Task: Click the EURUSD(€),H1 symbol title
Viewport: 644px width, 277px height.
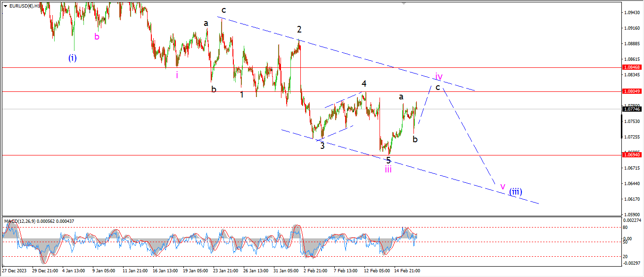Action: pyautogui.click(x=25, y=6)
